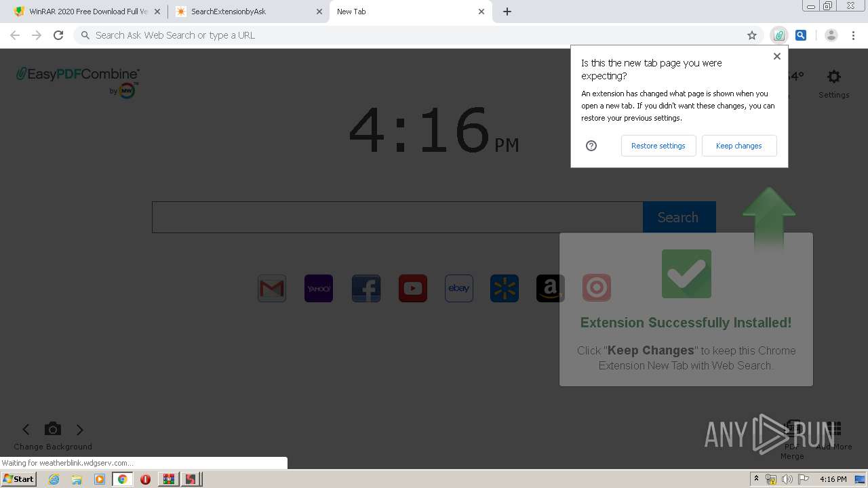Go to previous background arrow
This screenshot has width=868, height=488.
[x=26, y=429]
